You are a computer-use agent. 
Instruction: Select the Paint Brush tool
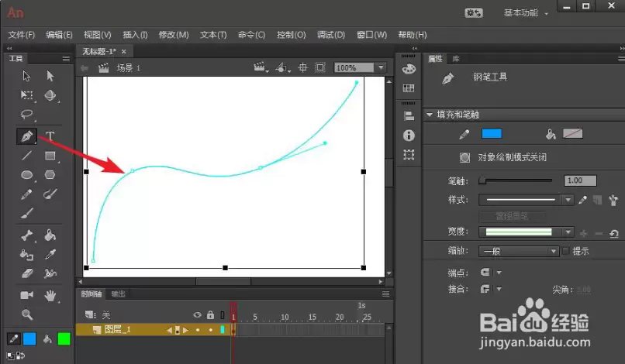[x=50, y=194]
